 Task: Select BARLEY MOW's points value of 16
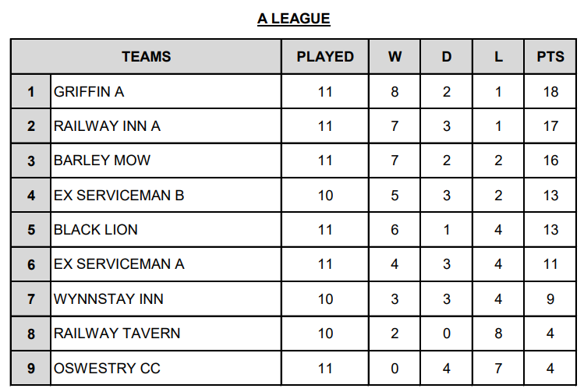(550, 161)
